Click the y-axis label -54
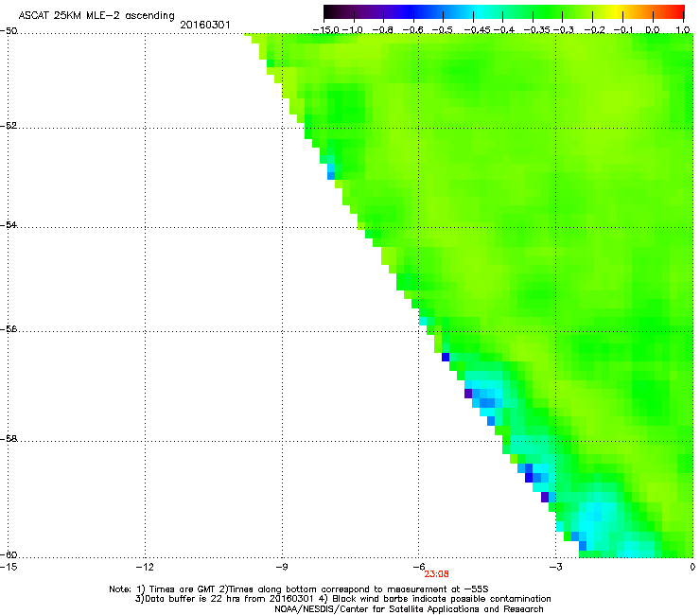Image resolution: width=700 pixels, height=615 pixels. (x=9, y=225)
